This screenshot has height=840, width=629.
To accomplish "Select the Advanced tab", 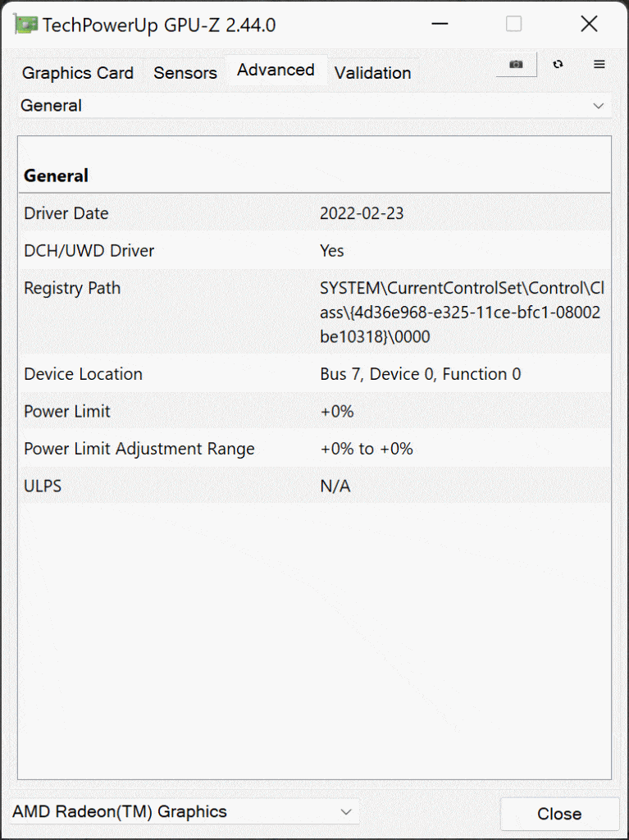I will [x=276, y=70].
